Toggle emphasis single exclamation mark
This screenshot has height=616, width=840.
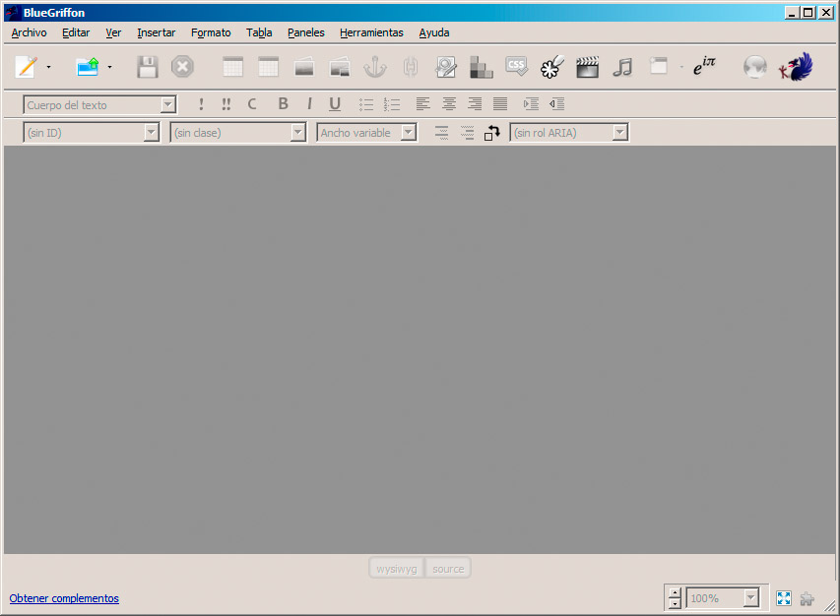coord(201,104)
